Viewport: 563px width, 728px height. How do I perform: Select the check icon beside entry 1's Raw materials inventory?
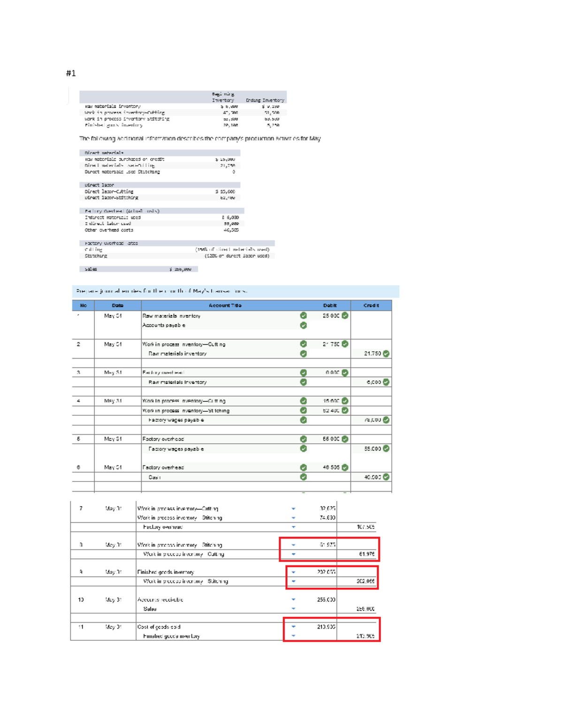click(x=303, y=315)
